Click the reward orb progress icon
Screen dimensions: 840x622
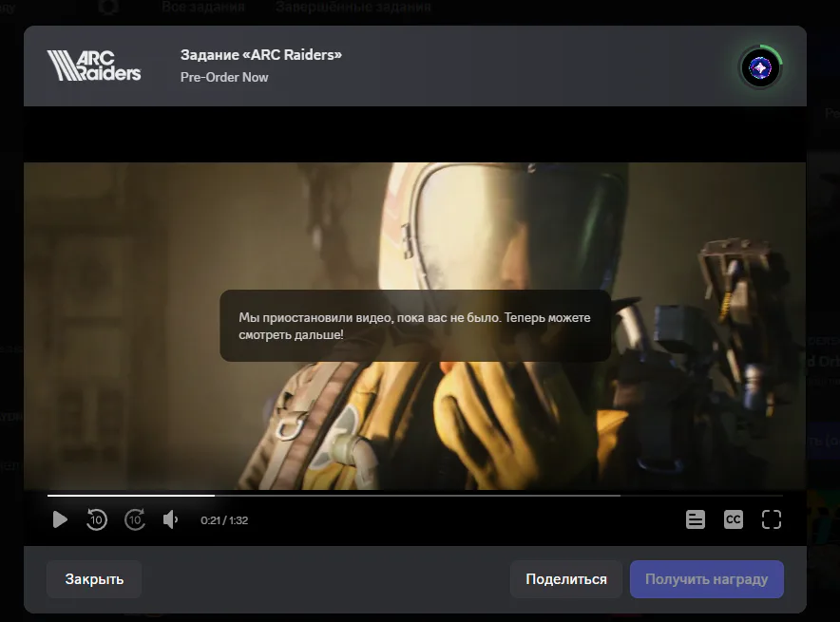pyautogui.click(x=760, y=68)
